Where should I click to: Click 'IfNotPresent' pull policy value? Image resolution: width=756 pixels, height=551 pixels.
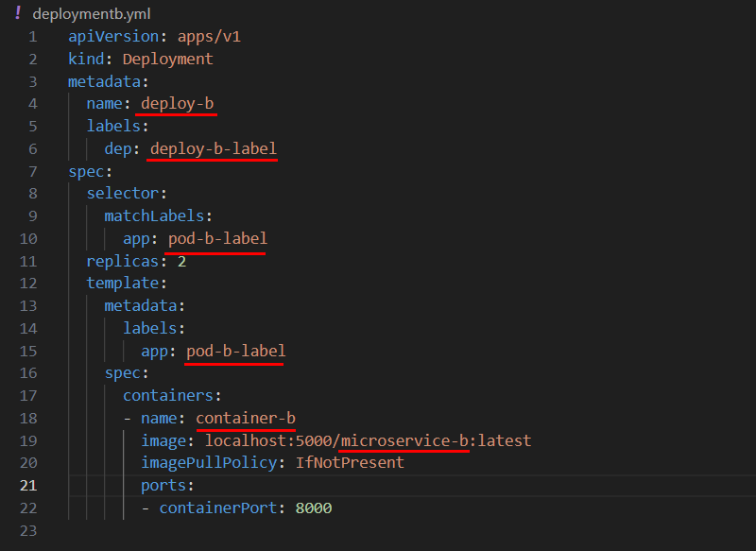[x=350, y=463]
